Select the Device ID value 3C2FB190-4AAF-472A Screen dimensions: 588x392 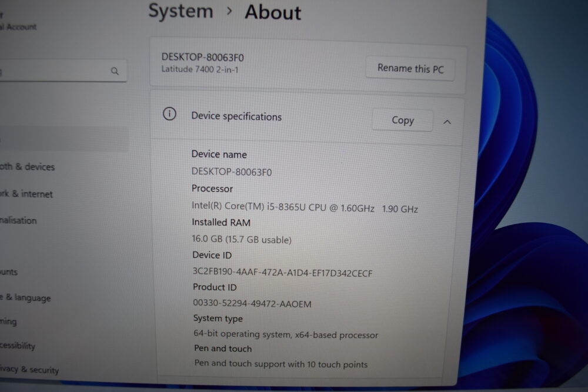pos(282,273)
